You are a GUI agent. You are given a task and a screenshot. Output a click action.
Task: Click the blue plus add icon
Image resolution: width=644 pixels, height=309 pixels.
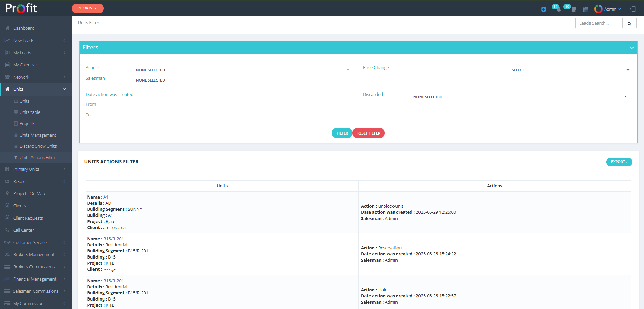click(543, 9)
